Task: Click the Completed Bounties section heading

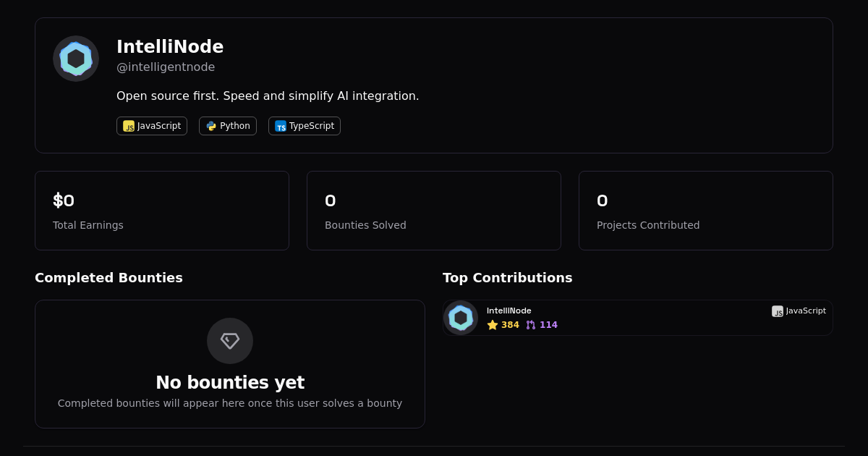Action: [x=109, y=278]
